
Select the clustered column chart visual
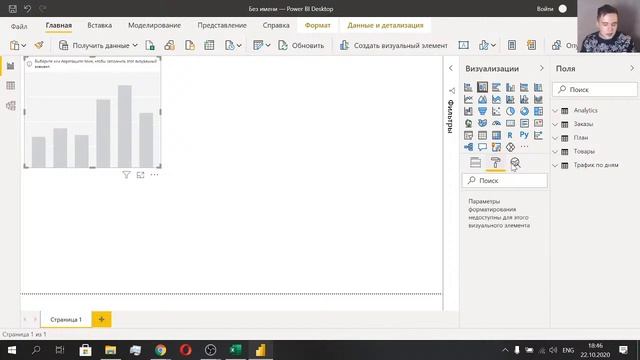pos(510,87)
